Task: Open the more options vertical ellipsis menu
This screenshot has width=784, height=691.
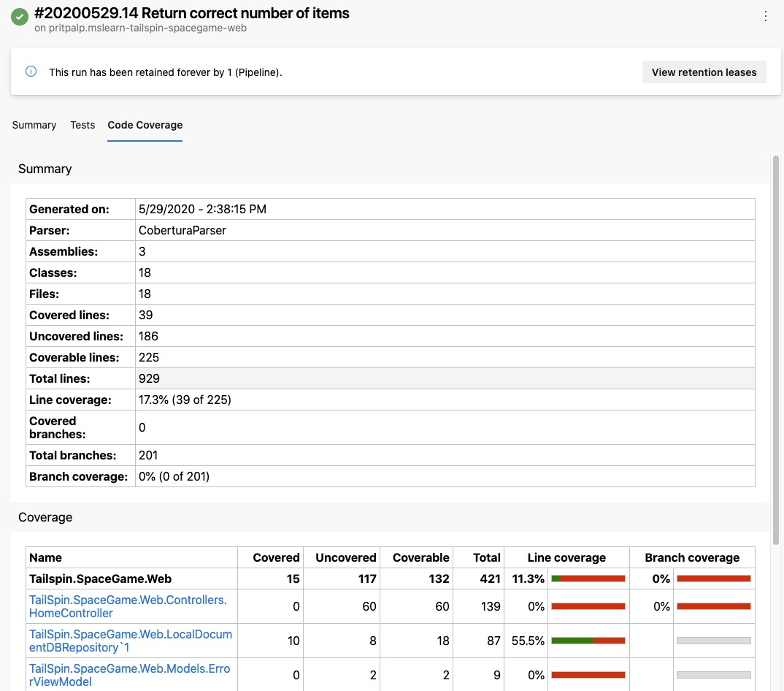Action: coord(765,17)
